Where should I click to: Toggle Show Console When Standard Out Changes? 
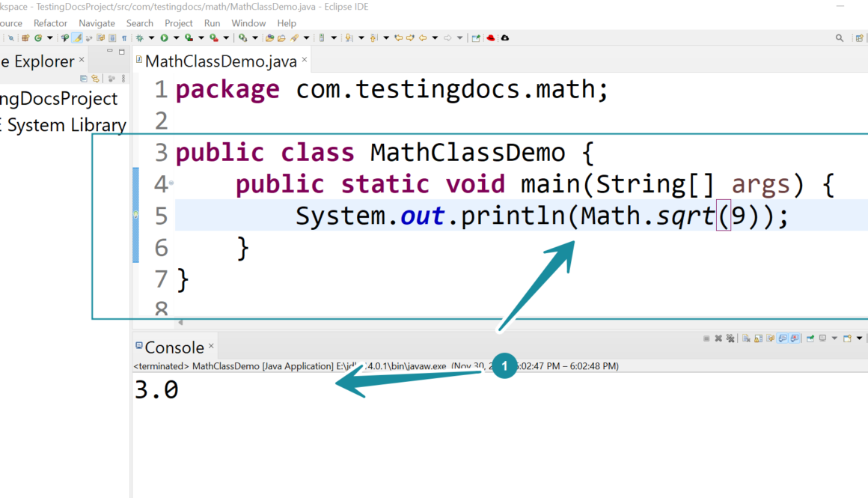[783, 338]
